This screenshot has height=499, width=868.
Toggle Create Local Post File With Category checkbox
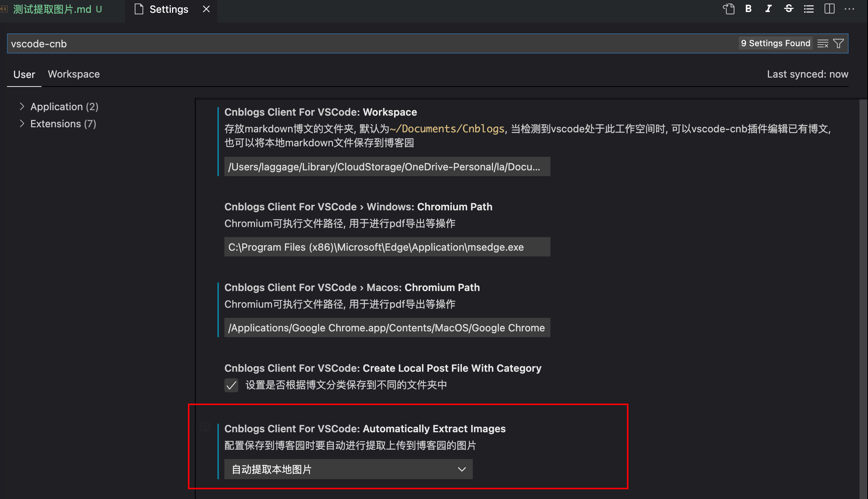click(x=231, y=385)
